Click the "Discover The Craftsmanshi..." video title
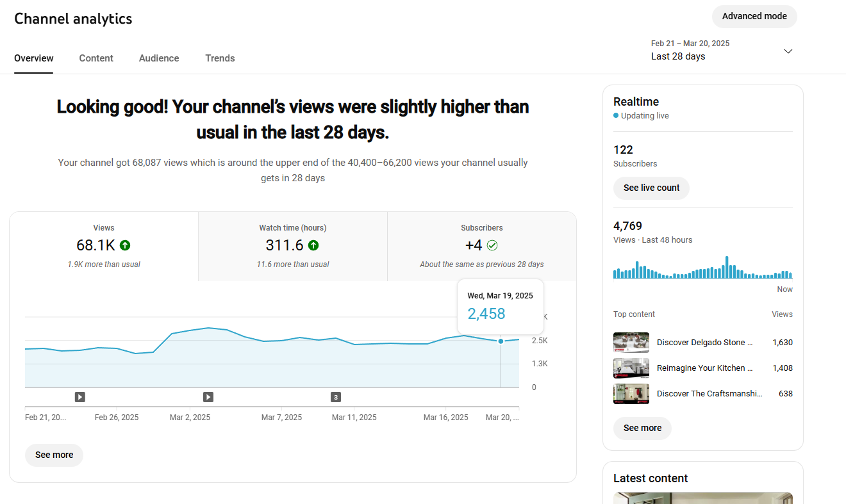 710,394
